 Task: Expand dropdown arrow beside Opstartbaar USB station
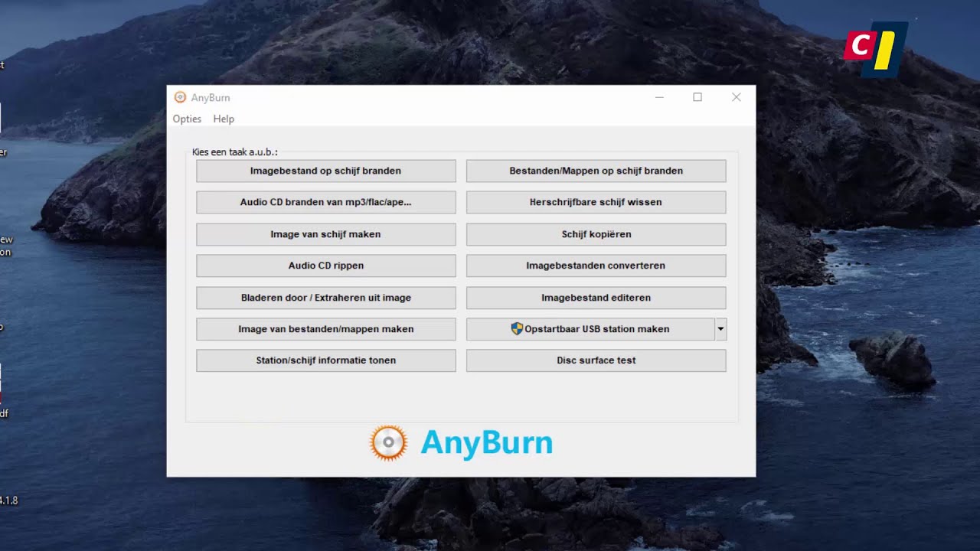point(720,329)
